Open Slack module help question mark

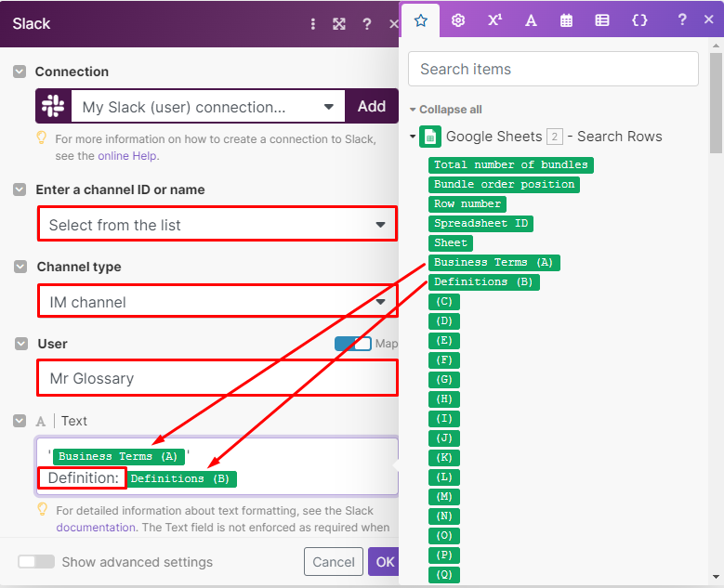(x=366, y=24)
